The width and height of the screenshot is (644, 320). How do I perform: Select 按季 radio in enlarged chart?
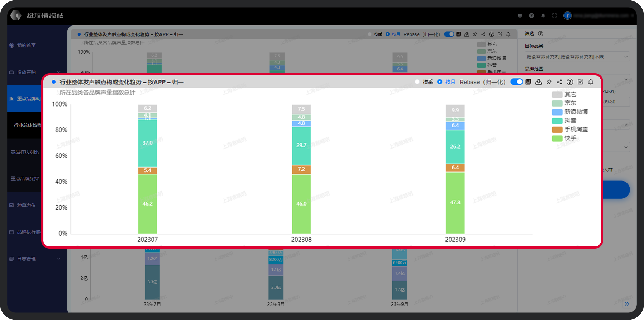[x=417, y=82]
